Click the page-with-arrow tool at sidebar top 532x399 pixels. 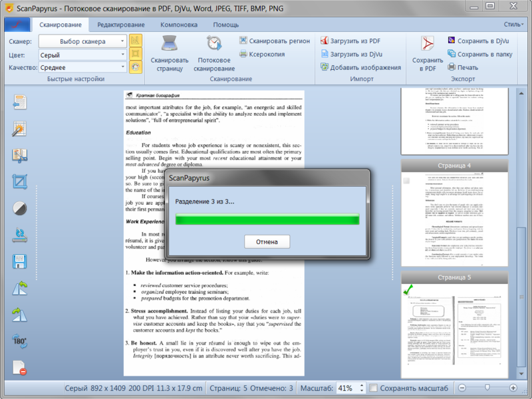tap(20, 102)
